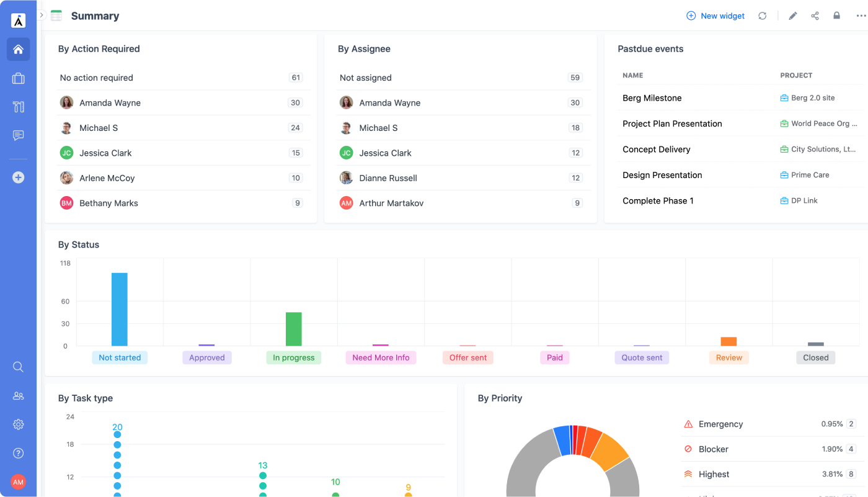Open the help question mark icon
868x497 pixels.
18,454
